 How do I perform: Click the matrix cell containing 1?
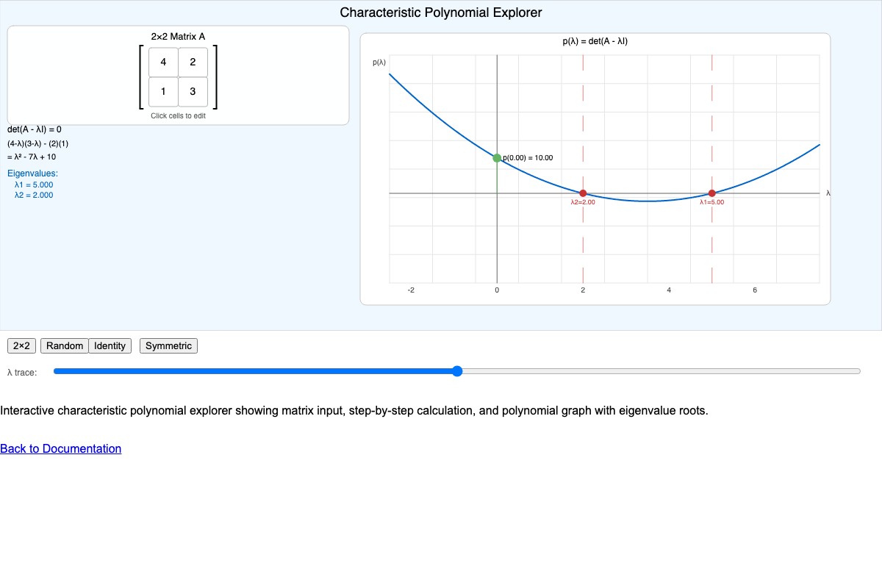coord(163,91)
